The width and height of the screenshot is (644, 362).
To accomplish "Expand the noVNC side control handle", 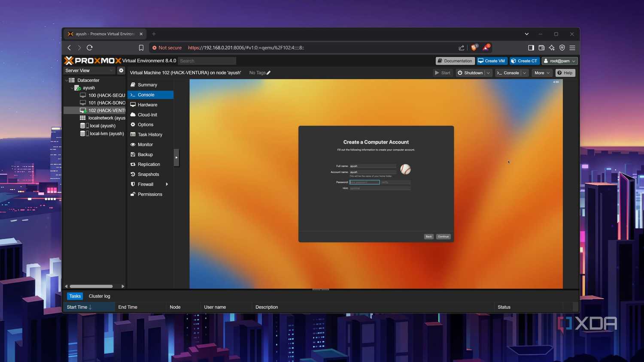I will coord(176,157).
